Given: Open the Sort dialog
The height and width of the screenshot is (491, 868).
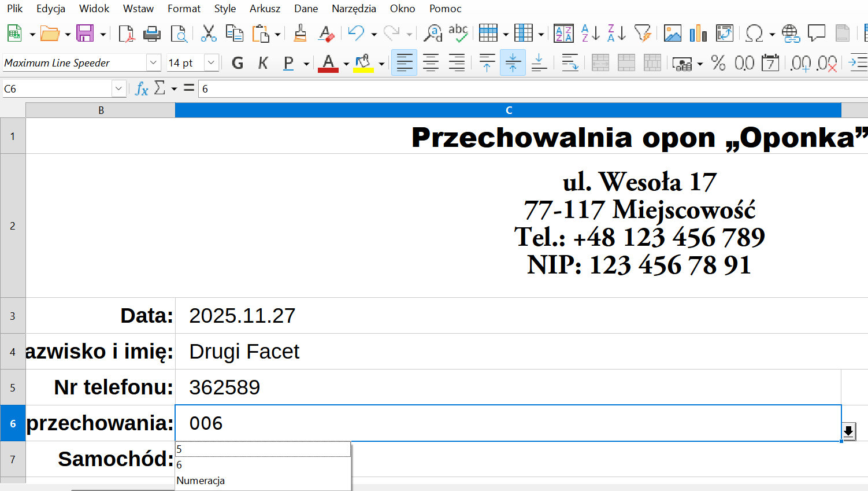Looking at the screenshot, I should coord(563,34).
